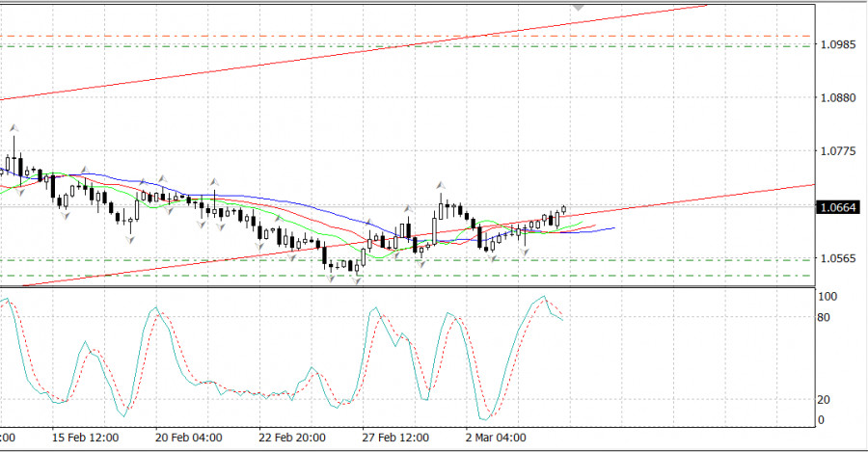
Task: Select the 22 Feb 20:00 time label
Action: [293, 437]
